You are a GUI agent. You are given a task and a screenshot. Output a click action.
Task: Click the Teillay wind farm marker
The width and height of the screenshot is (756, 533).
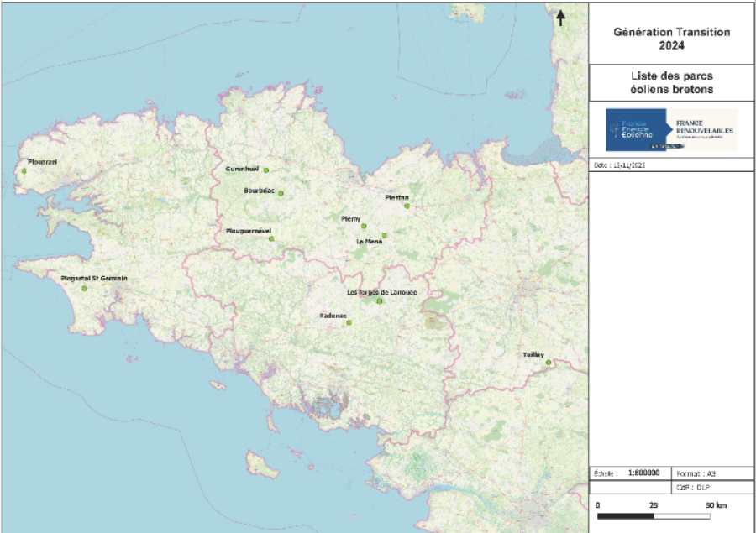point(549,363)
